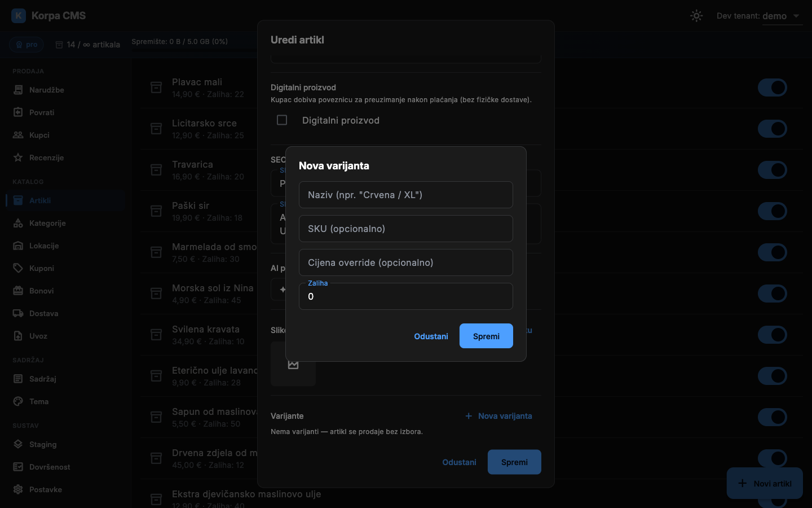The image size is (812, 508).
Task: Cancel the Nova varijanta dialog with Odustani
Action: click(x=431, y=336)
